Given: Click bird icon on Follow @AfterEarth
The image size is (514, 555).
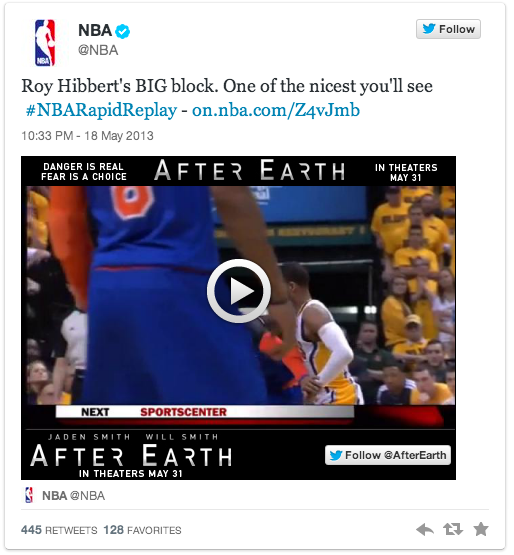Looking at the screenshot, I should (x=336, y=455).
